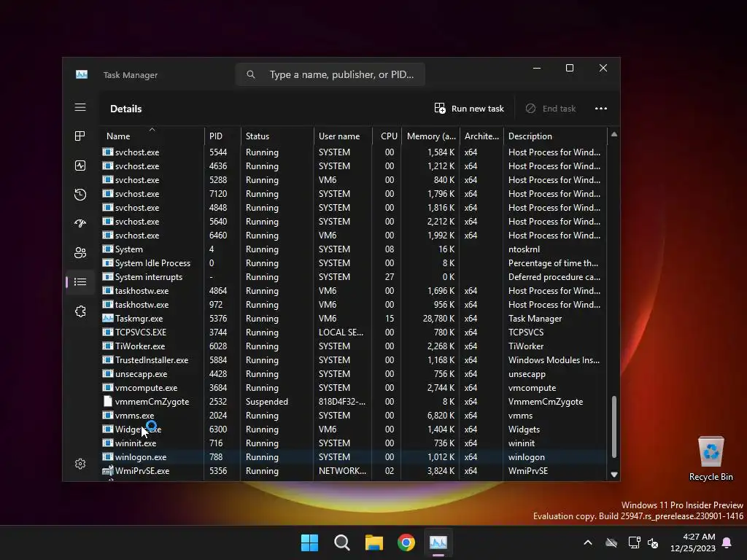The height and width of the screenshot is (560, 747).
Task: Open File Explorer from taskbar
Action: coord(374,542)
